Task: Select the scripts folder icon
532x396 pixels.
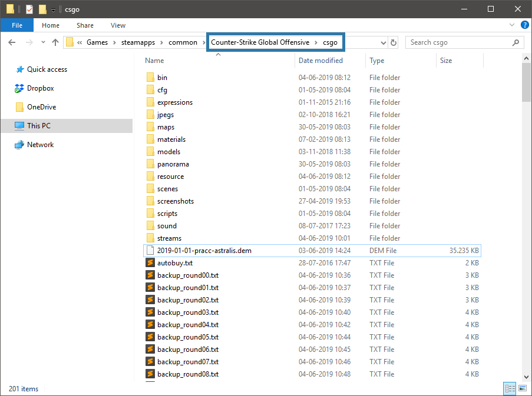Action: click(x=150, y=214)
